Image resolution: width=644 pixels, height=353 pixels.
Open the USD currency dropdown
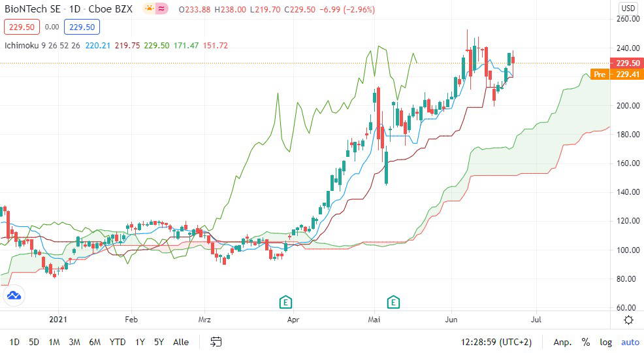(x=628, y=8)
